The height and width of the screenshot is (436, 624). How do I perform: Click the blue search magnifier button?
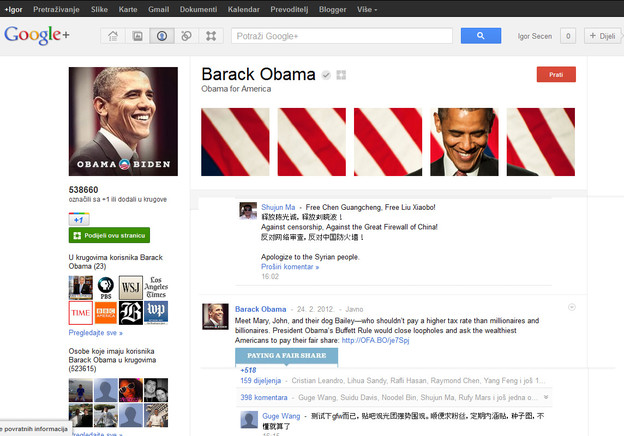tap(481, 36)
